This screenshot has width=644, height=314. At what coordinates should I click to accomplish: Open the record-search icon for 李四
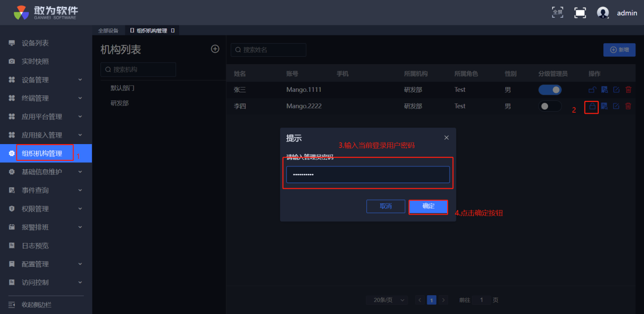[604, 106]
